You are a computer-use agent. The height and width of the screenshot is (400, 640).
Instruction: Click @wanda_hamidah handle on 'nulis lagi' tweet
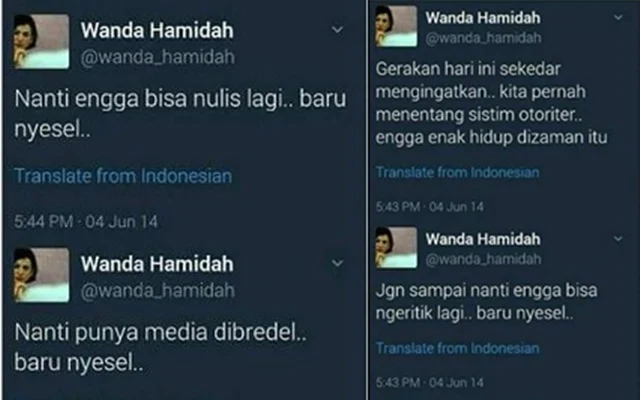[158, 57]
